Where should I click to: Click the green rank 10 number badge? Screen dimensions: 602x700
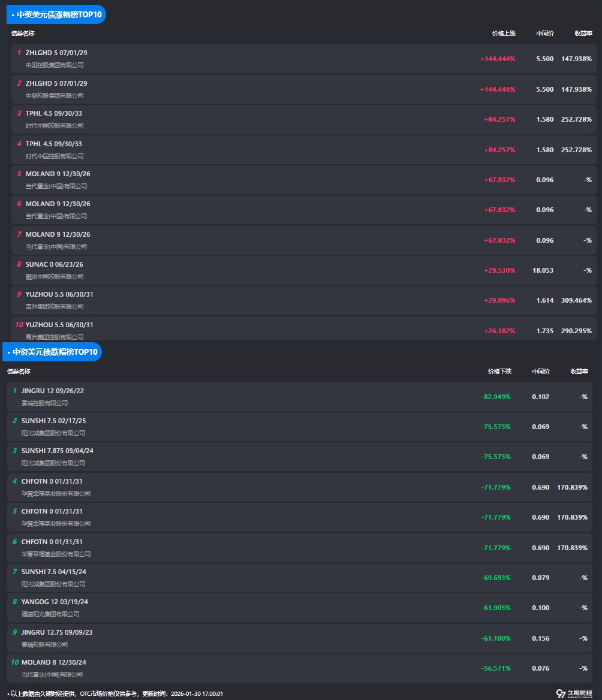(15, 662)
